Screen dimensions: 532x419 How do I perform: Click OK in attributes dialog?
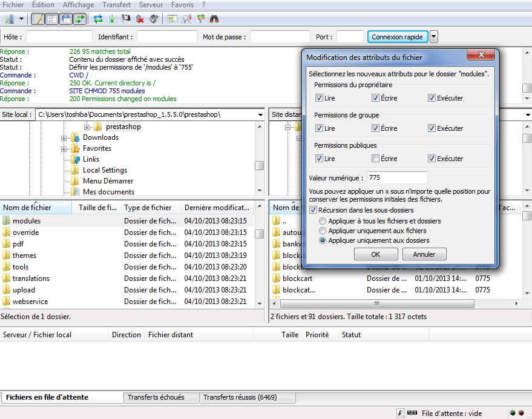pyautogui.click(x=376, y=254)
